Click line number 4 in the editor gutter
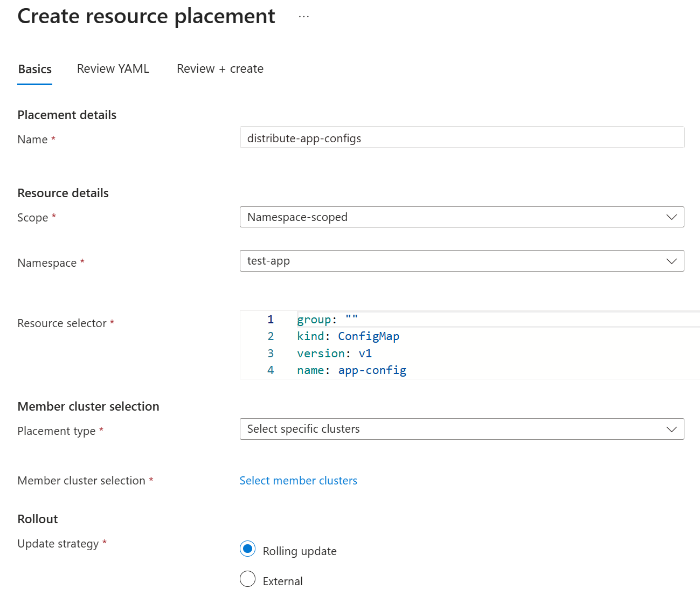Viewport: 700px width, 596px height. (271, 370)
